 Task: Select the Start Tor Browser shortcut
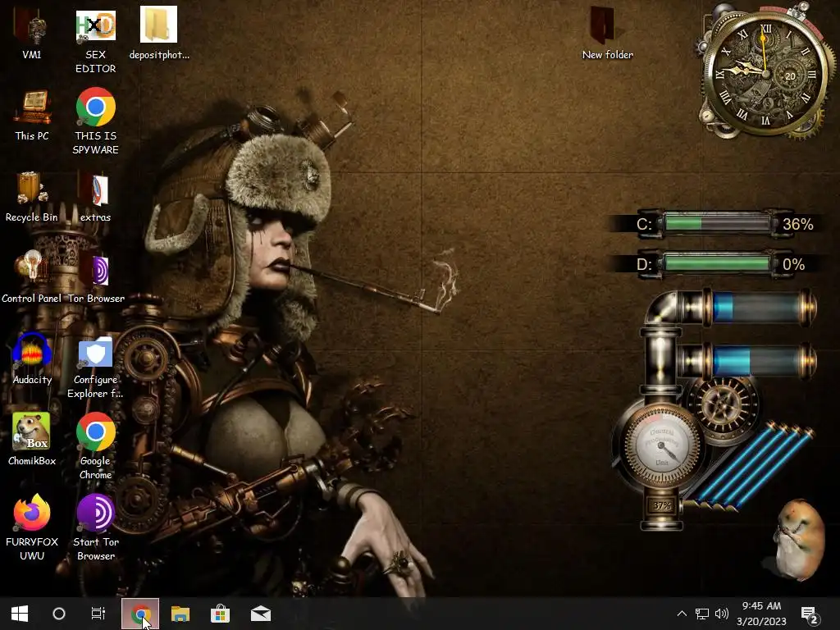[x=95, y=527]
